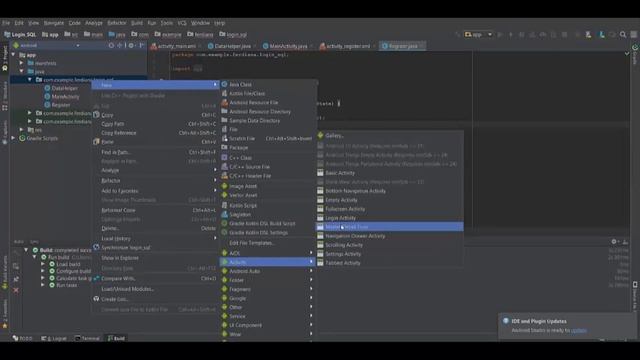This screenshot has height=360, width=640.
Task: Choose Android Resource File entry
Action: pyautogui.click(x=269, y=102)
